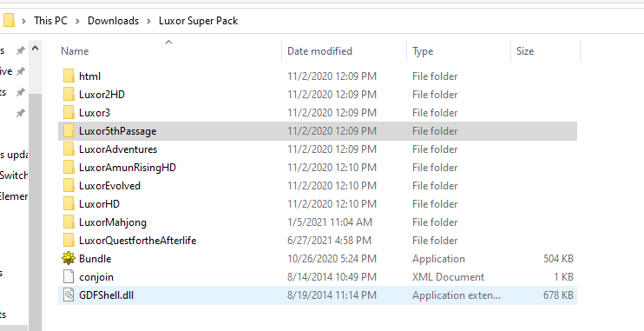644x331 pixels.
Task: Click the Luxor3 folder icon
Action: click(69, 113)
